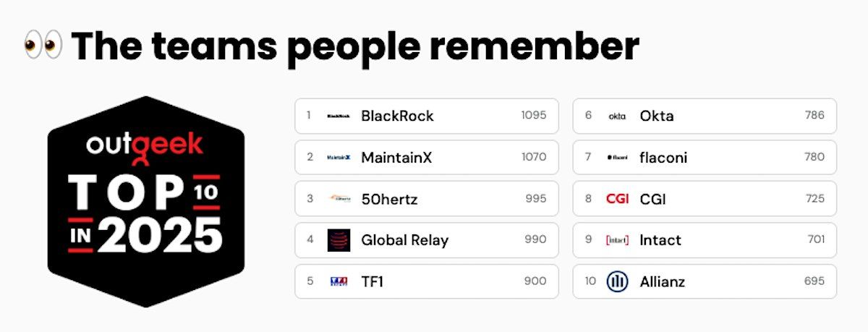Click BlackRock's score 1095
The height and width of the screenshot is (332, 868).
[x=534, y=115]
